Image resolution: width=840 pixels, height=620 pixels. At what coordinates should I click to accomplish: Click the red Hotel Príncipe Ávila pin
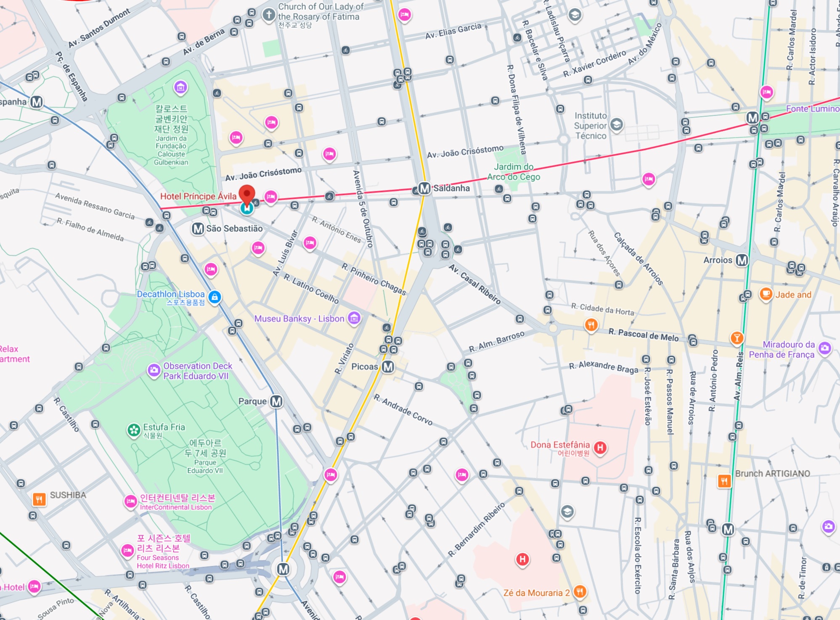point(247,194)
